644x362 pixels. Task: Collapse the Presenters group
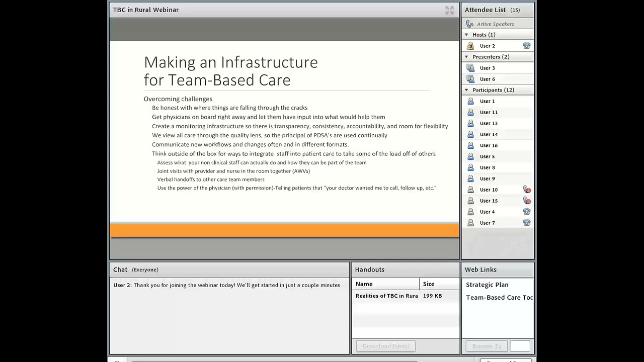tap(466, 57)
